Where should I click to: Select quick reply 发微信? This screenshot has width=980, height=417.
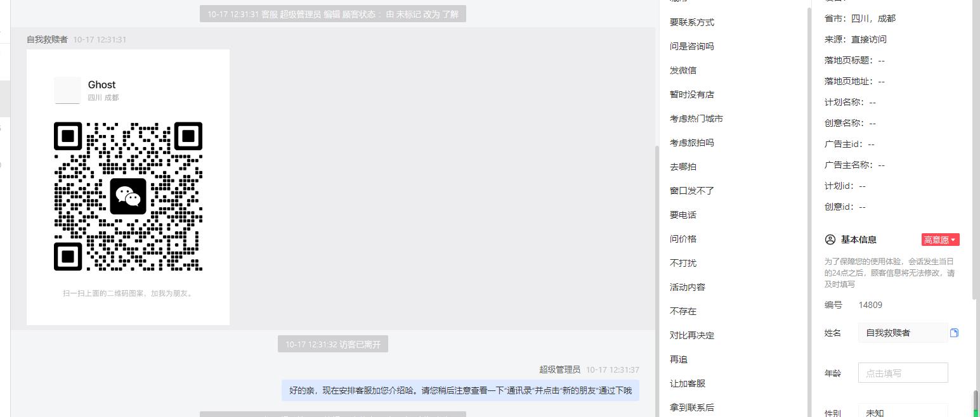(683, 70)
